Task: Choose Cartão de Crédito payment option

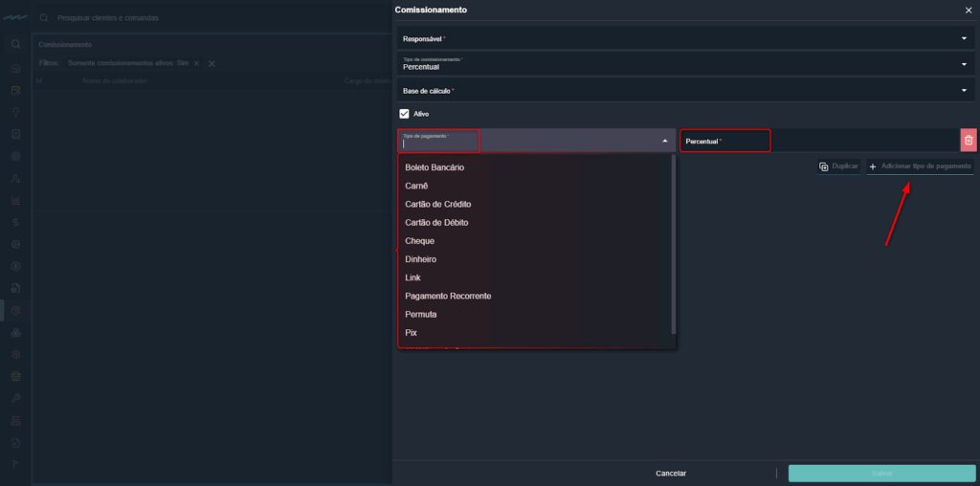Action: 437,204
